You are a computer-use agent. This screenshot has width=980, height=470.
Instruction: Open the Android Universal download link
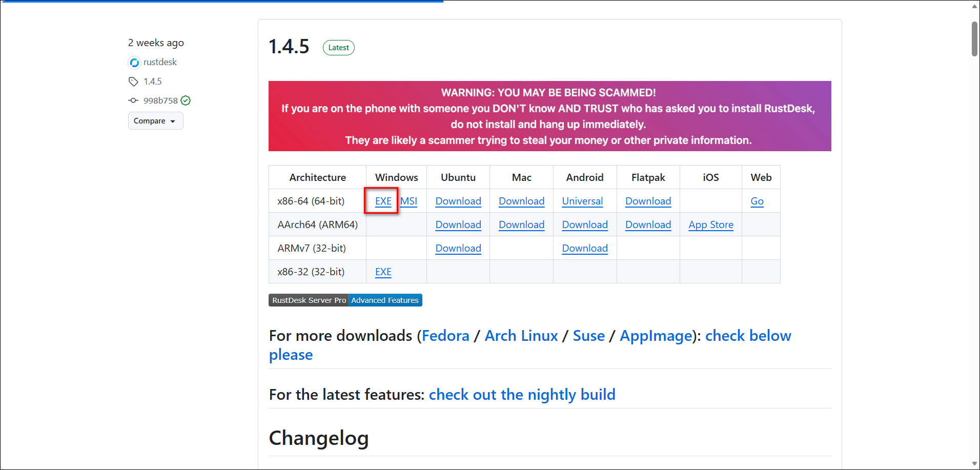tap(582, 201)
